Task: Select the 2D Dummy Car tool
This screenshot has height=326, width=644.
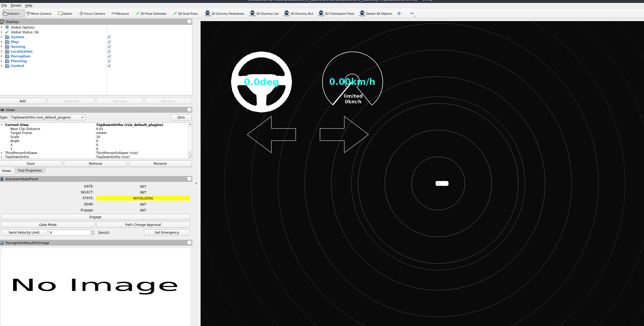Action: pyautogui.click(x=264, y=13)
